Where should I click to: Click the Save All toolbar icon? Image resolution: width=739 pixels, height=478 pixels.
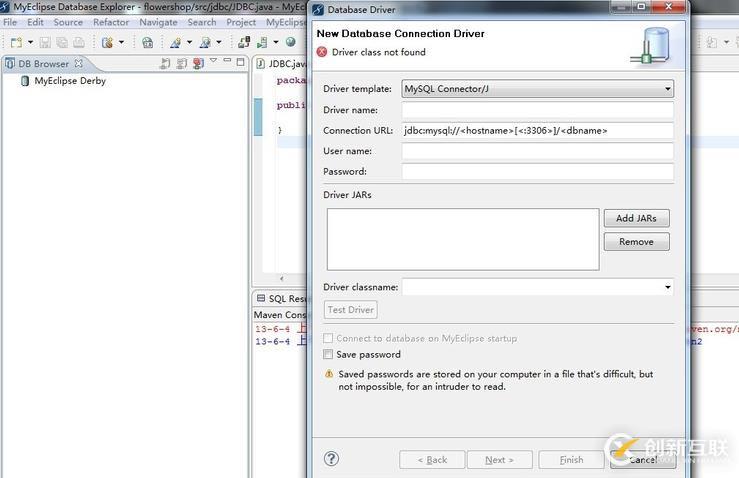[62, 42]
